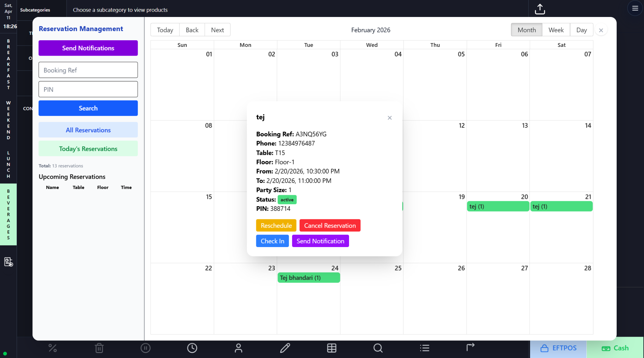644x358 pixels.
Task: Click the pencil edit icon
Action: point(285,348)
